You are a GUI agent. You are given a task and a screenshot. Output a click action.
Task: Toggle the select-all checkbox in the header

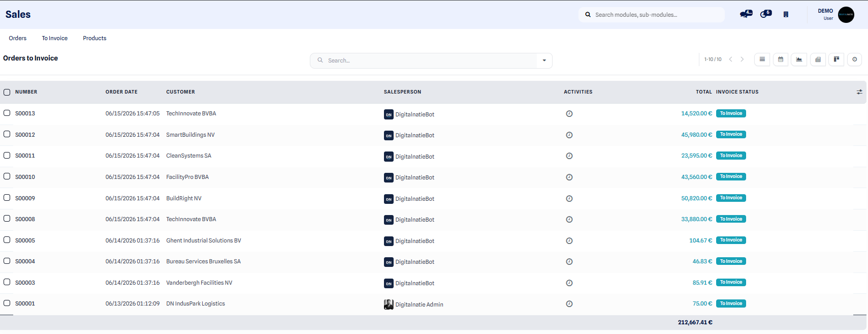pos(7,92)
